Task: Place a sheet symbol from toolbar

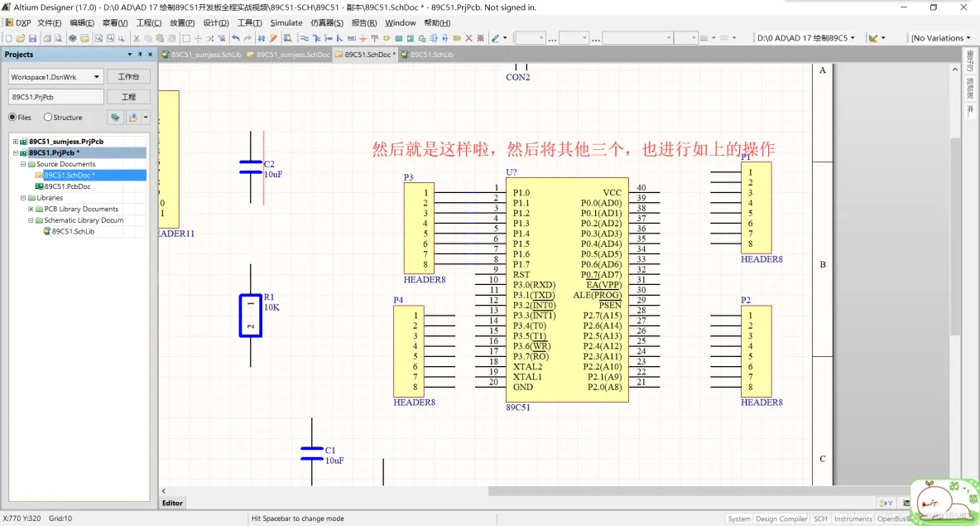Action: [x=398, y=38]
